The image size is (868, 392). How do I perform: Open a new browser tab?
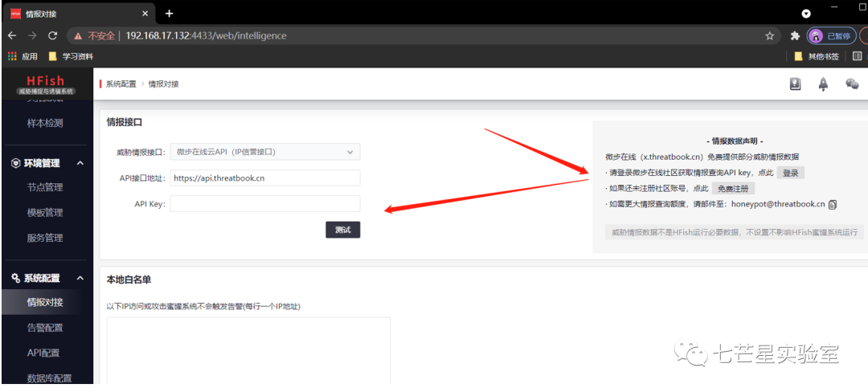(170, 14)
